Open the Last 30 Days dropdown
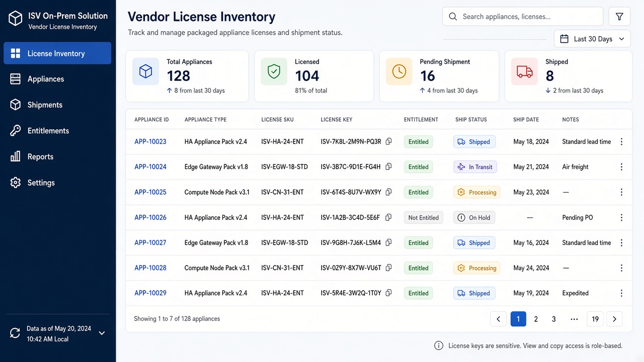The height and width of the screenshot is (362, 644). pyautogui.click(x=592, y=39)
